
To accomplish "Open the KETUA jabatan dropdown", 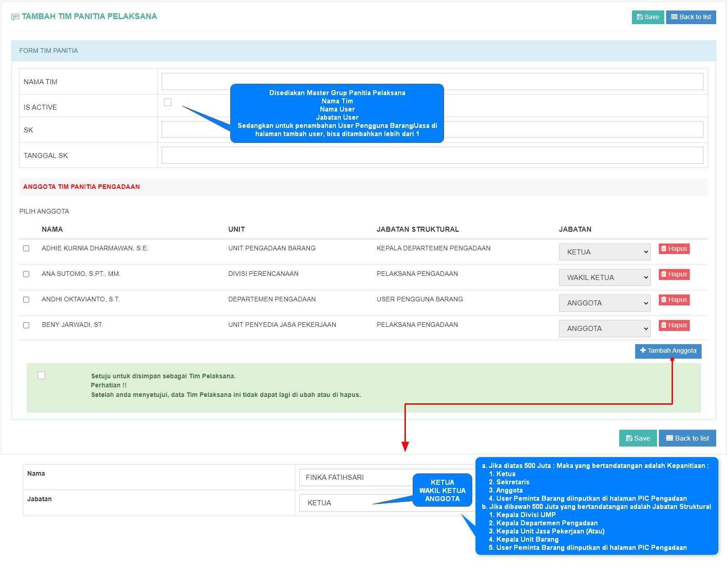I will (604, 252).
